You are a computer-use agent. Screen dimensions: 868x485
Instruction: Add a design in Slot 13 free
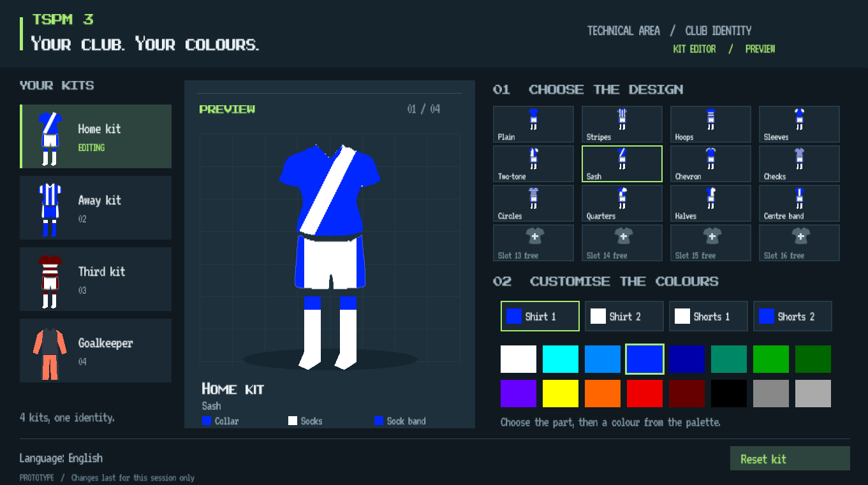pos(533,243)
